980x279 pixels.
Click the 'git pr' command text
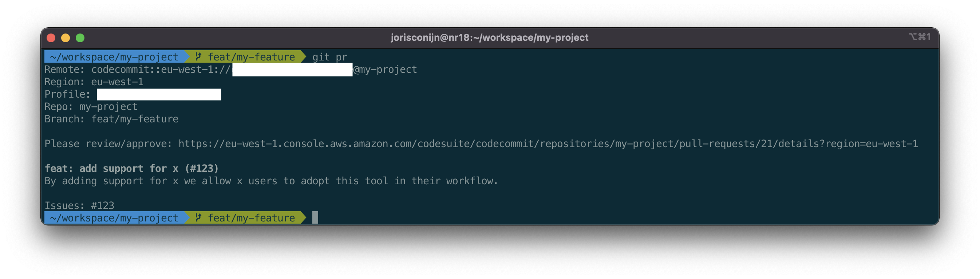point(329,57)
